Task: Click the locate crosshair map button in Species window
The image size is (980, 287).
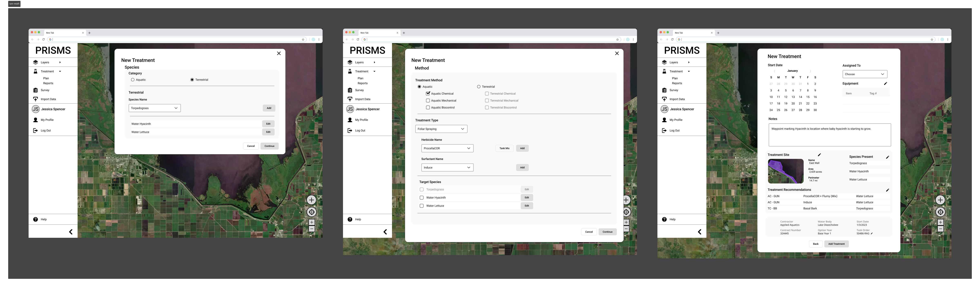Action: (x=312, y=212)
